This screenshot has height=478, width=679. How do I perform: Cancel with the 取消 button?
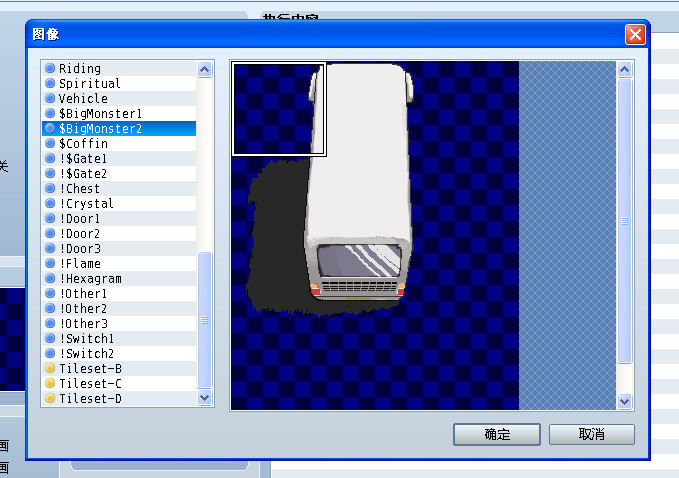(592, 434)
